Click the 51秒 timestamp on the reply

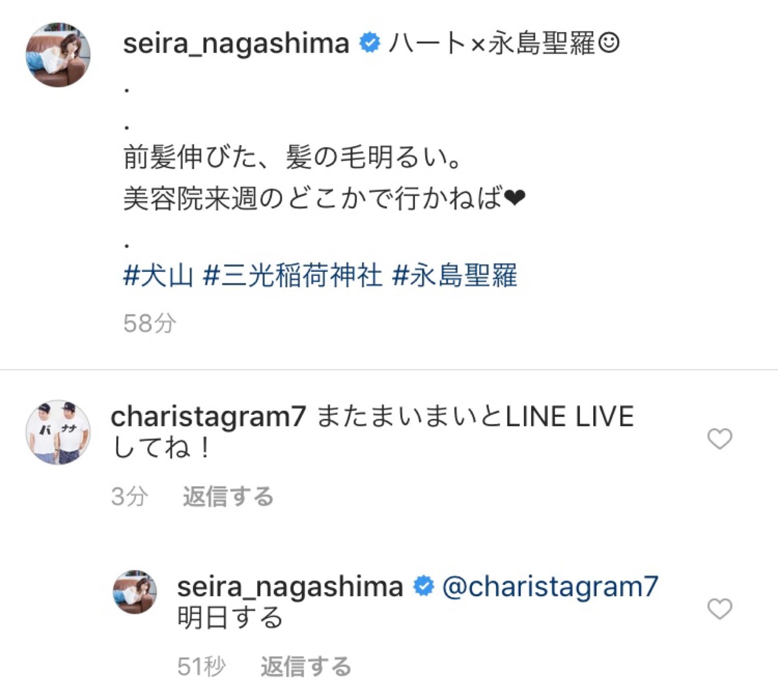pos(201,667)
